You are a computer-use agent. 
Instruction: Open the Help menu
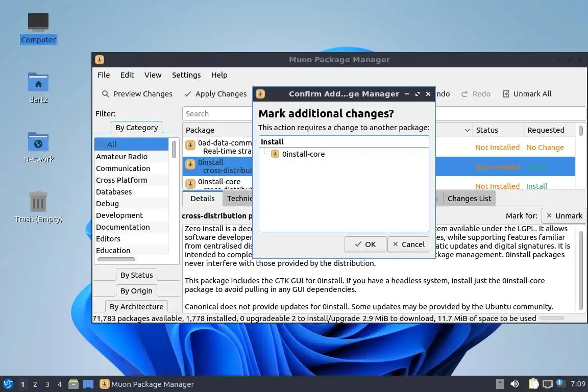click(219, 75)
